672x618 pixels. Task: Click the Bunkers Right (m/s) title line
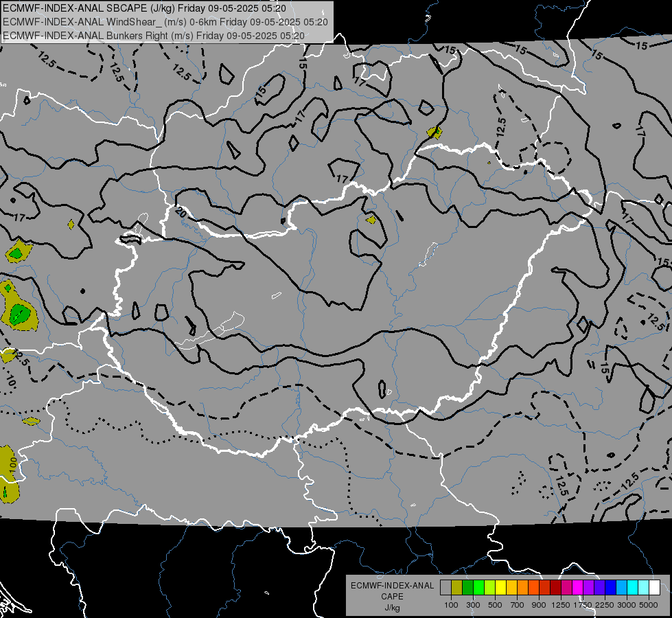154,36
